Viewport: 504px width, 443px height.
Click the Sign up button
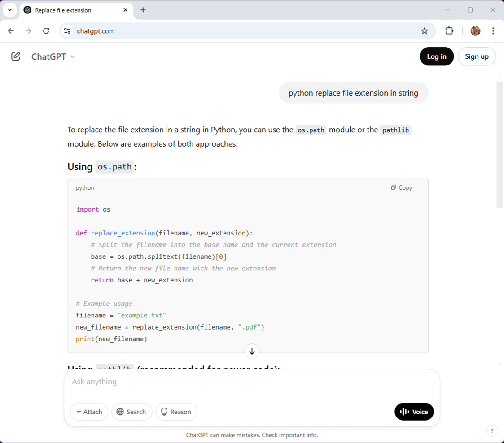pyautogui.click(x=477, y=56)
